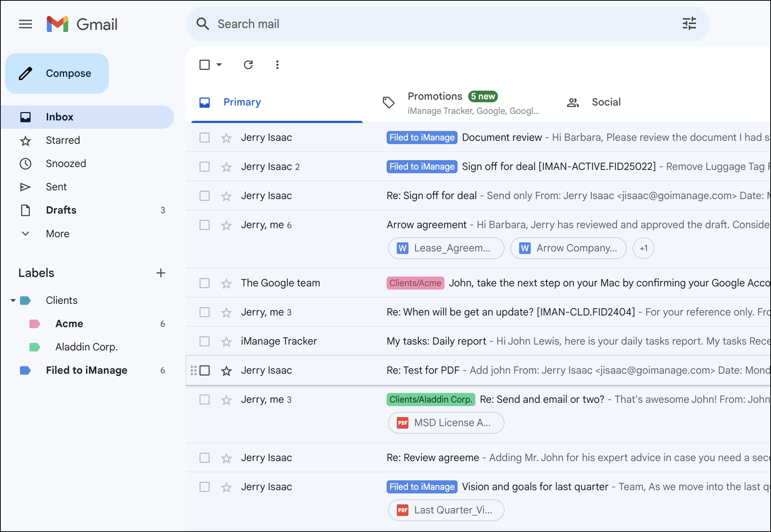Check the Arrow agreement email box

tap(205, 225)
